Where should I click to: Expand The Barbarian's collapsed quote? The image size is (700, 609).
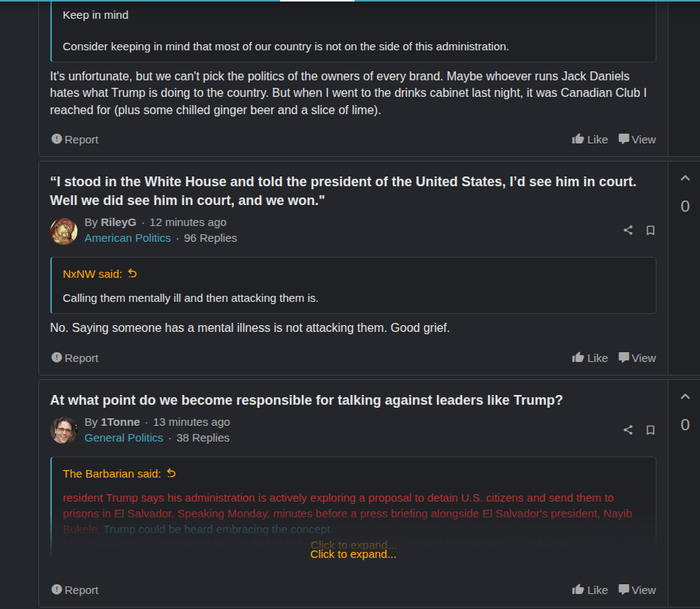[x=353, y=554]
